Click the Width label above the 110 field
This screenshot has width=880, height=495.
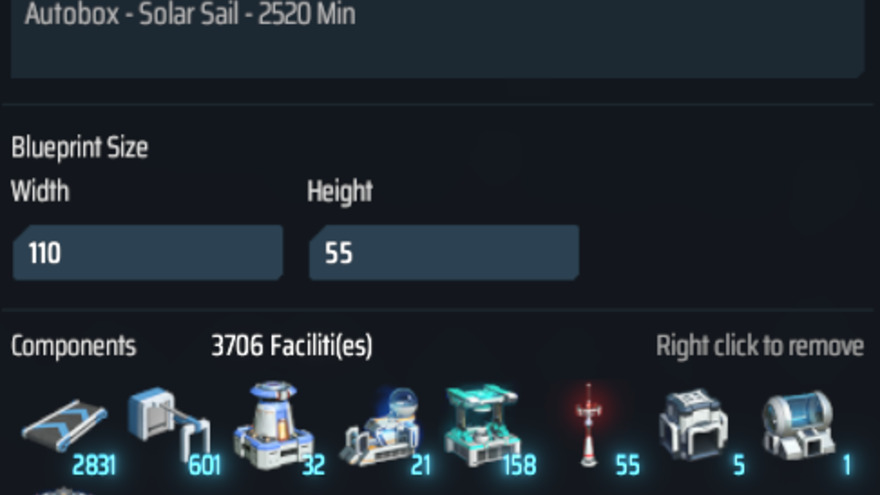(40, 191)
